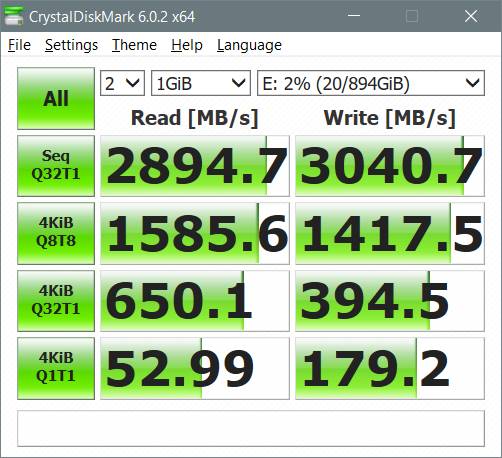Close the CrystalDiskMark window

pos(471,16)
